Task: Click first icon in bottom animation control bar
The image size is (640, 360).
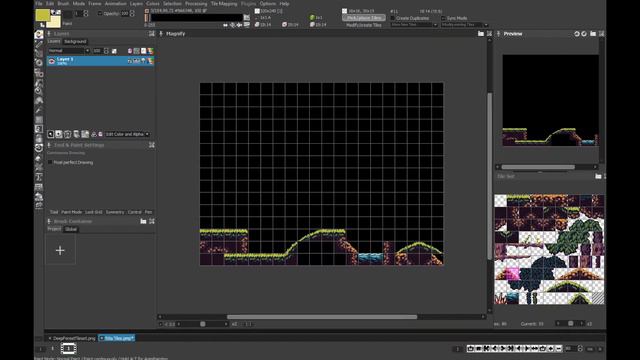Action: 471,349
